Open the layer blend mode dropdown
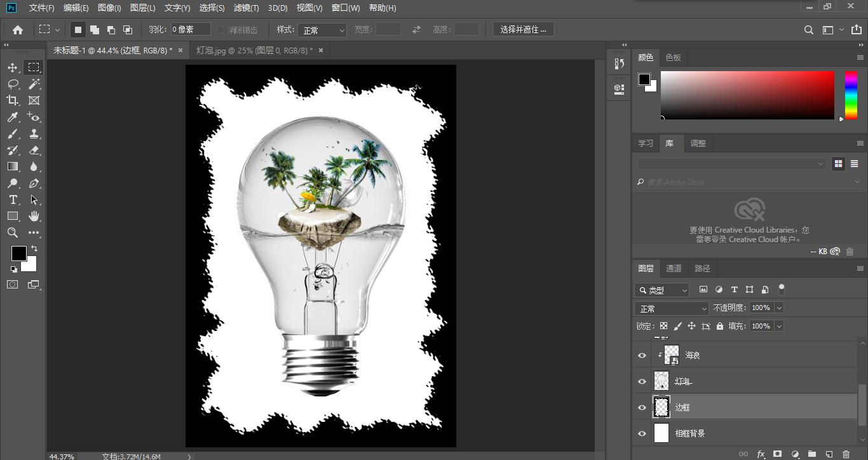Viewport: 868px width, 460px height. click(672, 309)
